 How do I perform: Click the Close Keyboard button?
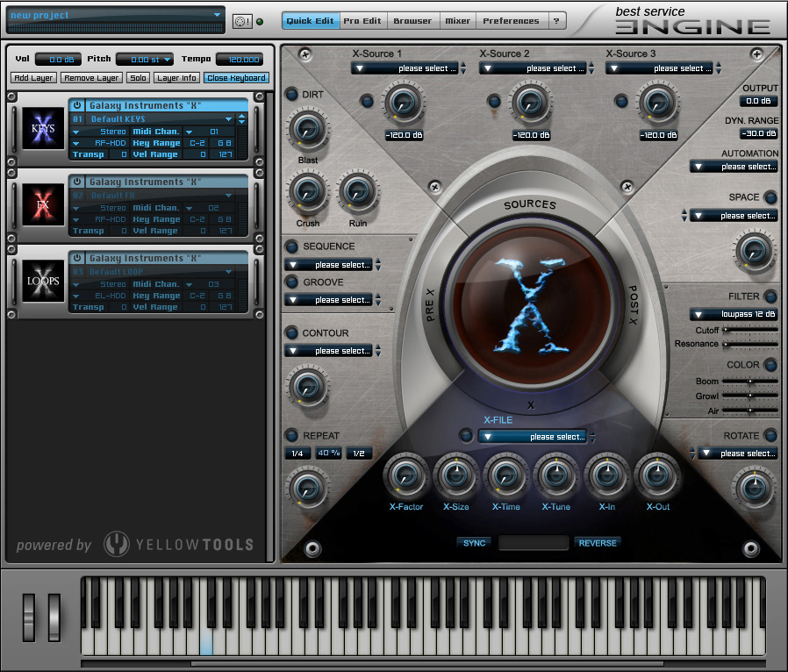pyautogui.click(x=237, y=78)
